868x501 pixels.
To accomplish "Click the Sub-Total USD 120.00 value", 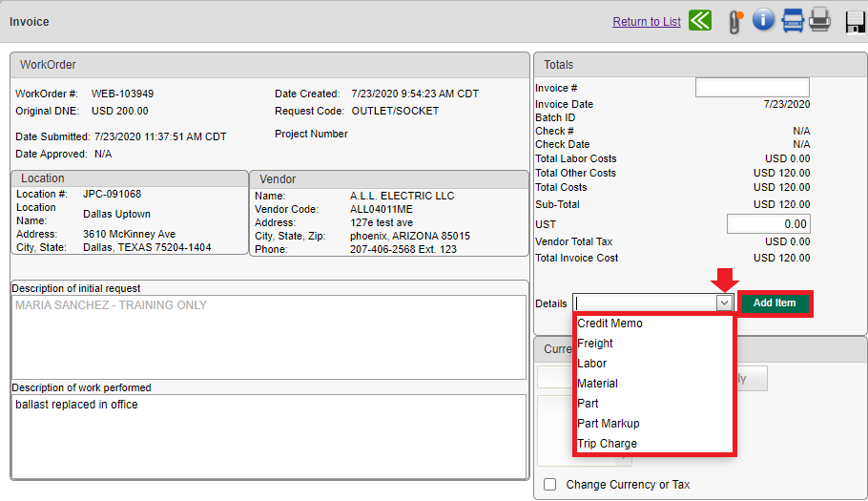I will (x=781, y=204).
